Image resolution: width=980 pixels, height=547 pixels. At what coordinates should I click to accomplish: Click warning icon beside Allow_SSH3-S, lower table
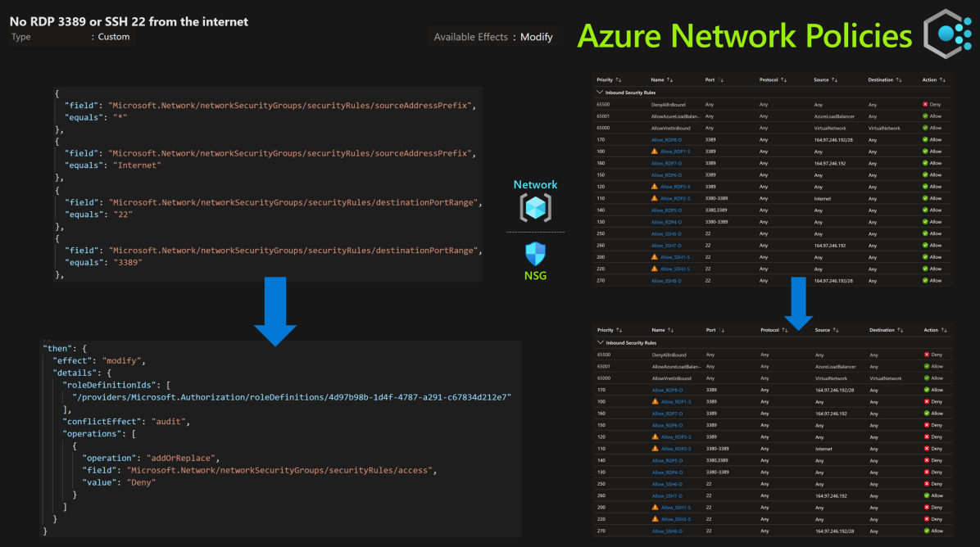coord(655,519)
